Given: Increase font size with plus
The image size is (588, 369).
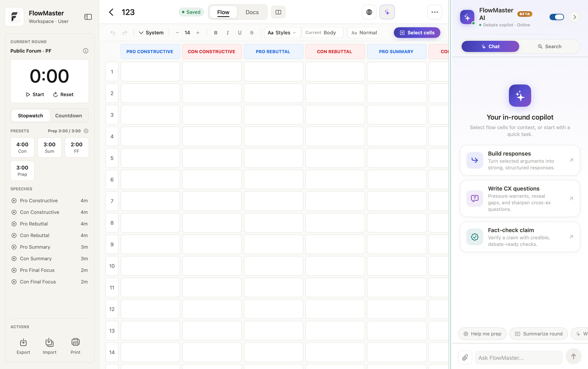Looking at the screenshot, I should pyautogui.click(x=198, y=33).
